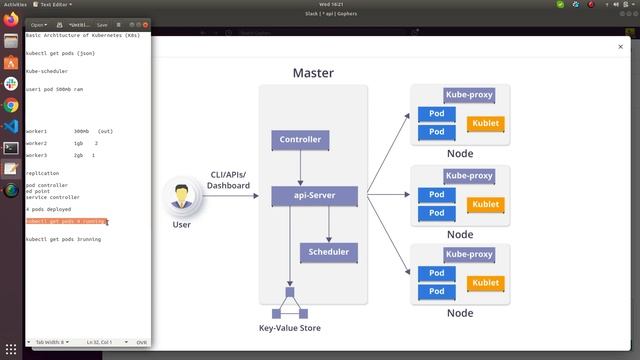
Task: Click the highlighted 'kubectl get pods 4 running' line
Action: coord(66,221)
